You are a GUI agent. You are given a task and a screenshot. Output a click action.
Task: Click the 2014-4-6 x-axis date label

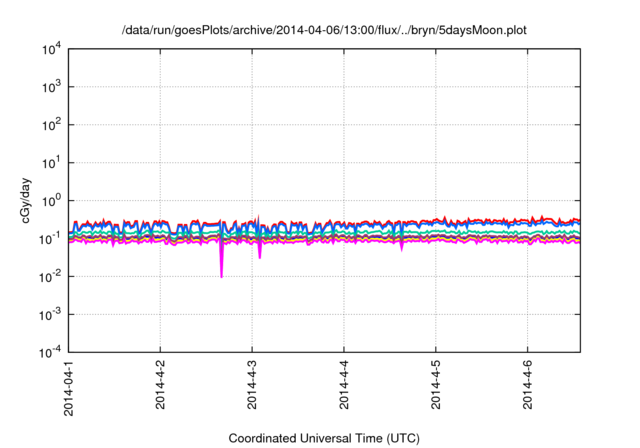pyautogui.click(x=528, y=384)
